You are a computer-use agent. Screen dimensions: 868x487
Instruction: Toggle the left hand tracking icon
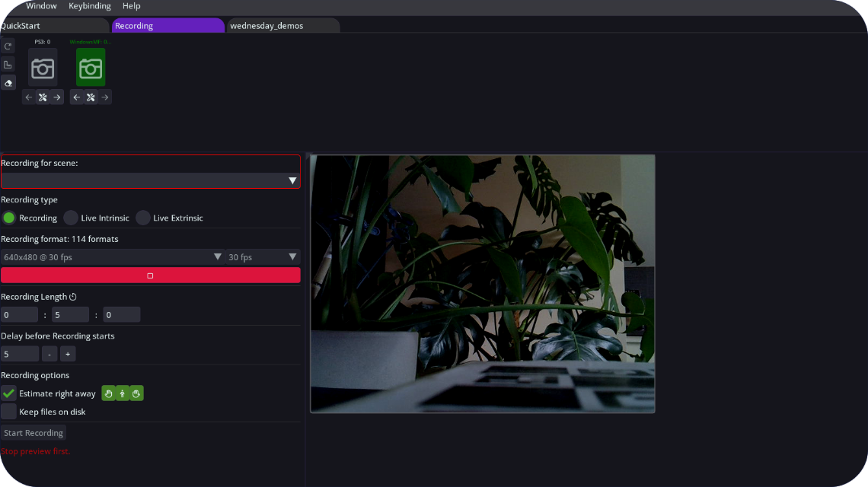[108, 393]
